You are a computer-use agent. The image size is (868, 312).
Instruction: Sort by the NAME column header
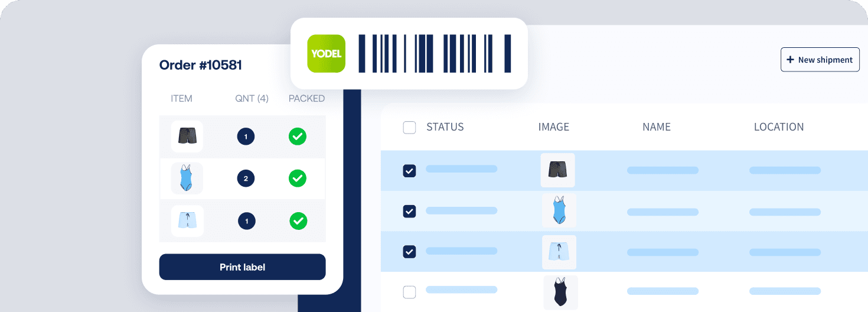click(657, 127)
